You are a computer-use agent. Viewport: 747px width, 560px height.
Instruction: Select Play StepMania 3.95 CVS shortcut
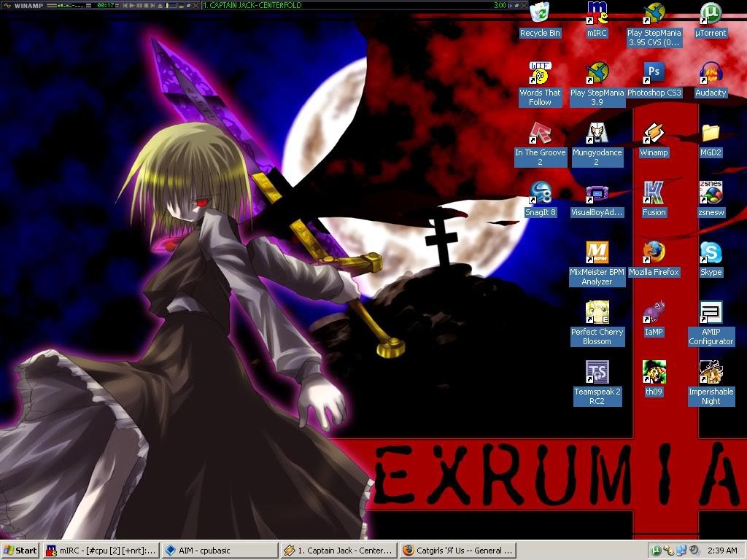654,25
